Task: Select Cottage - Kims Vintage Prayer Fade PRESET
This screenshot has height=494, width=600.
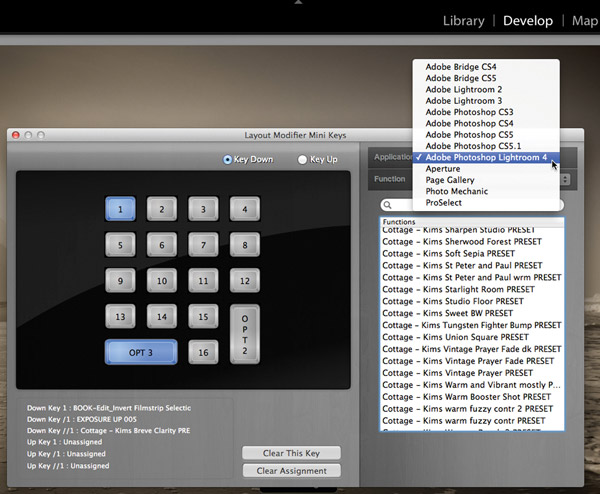Action: [x=472, y=361]
